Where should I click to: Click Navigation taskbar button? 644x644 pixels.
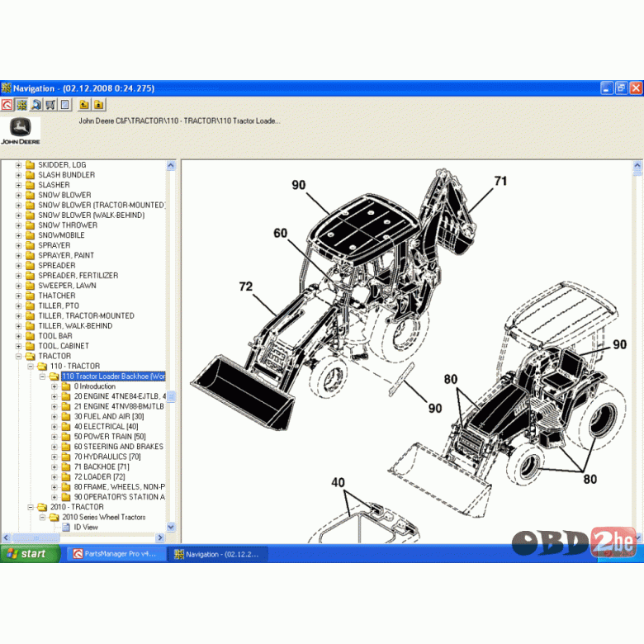219,554
